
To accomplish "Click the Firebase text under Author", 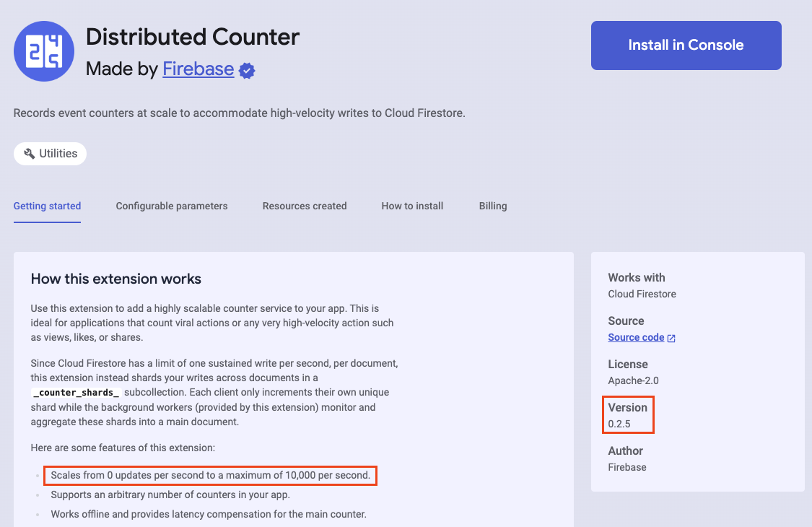I will point(627,467).
